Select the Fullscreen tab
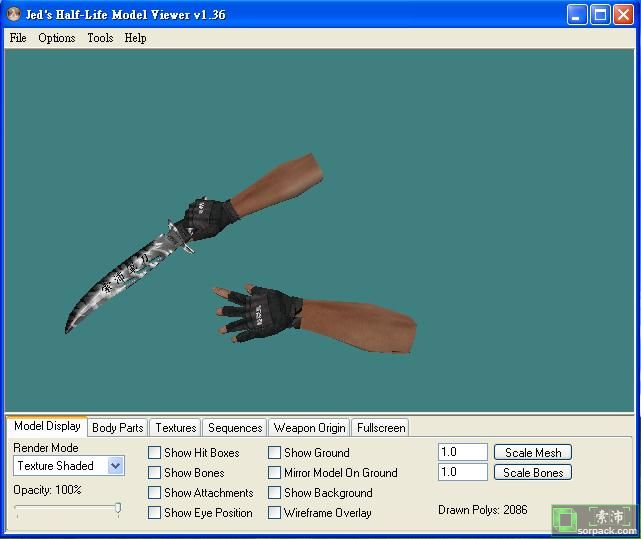The height and width of the screenshot is (539, 641). [x=381, y=428]
